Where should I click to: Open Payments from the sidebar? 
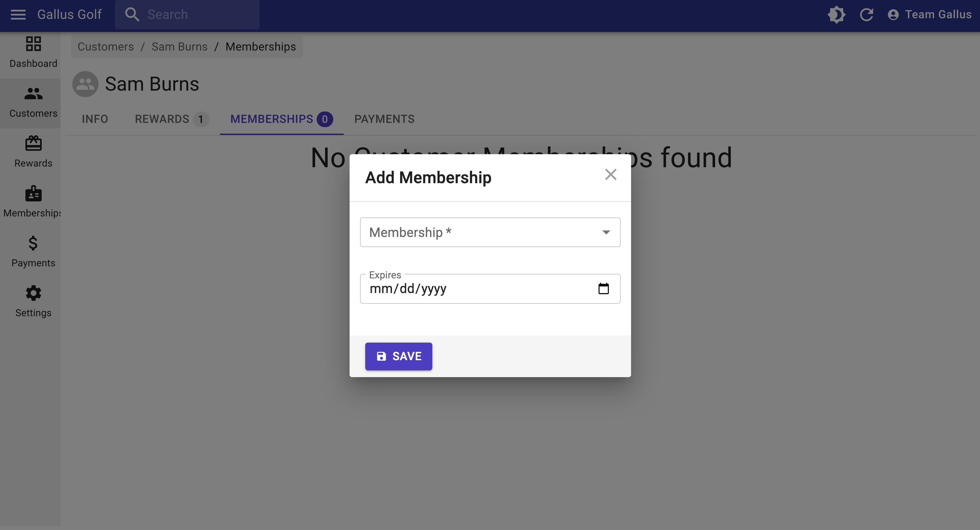33,252
